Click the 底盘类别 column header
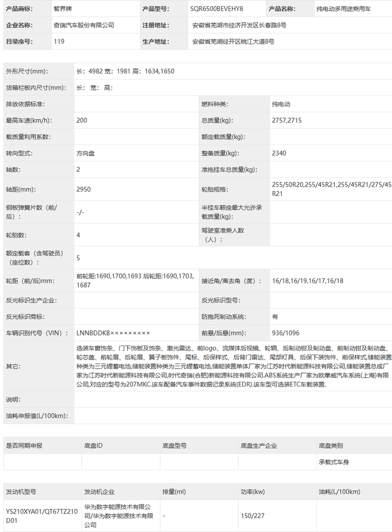The width and height of the screenshot is (392, 532). point(330,446)
